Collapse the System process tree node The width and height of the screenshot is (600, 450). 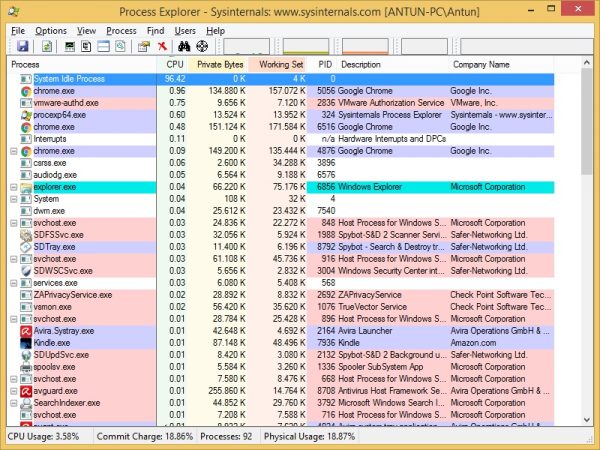(13, 199)
